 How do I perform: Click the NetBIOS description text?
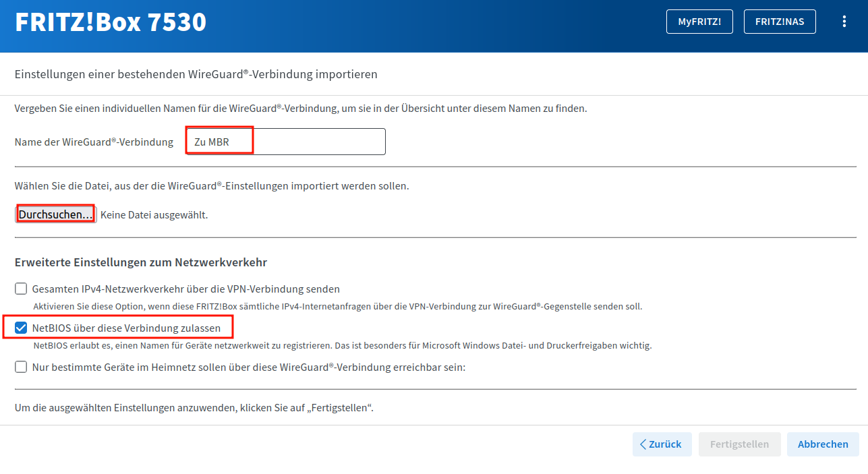click(x=343, y=346)
